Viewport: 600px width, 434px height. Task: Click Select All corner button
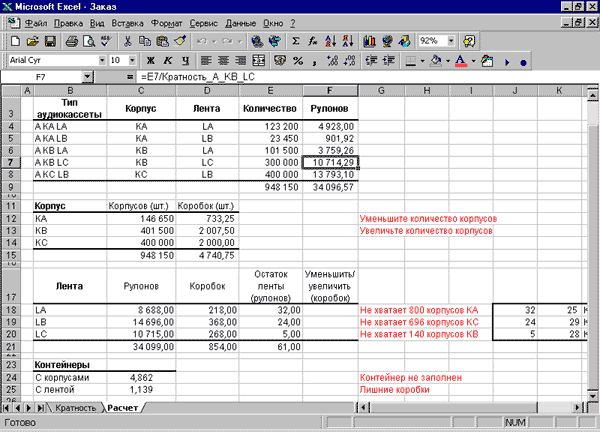coord(11,91)
